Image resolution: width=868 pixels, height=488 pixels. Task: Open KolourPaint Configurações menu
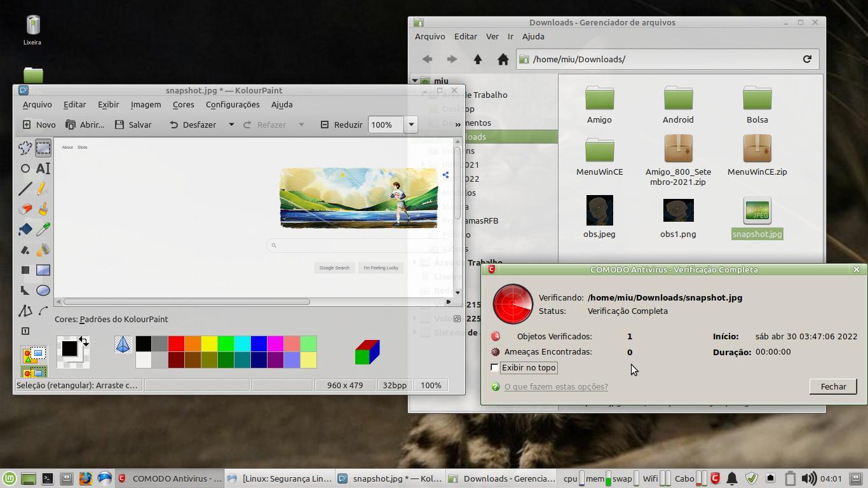pyautogui.click(x=233, y=104)
